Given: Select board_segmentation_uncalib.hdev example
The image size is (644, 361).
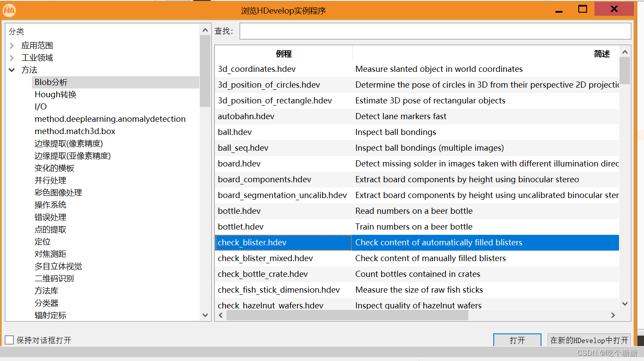Looking at the screenshot, I should coord(283,195).
